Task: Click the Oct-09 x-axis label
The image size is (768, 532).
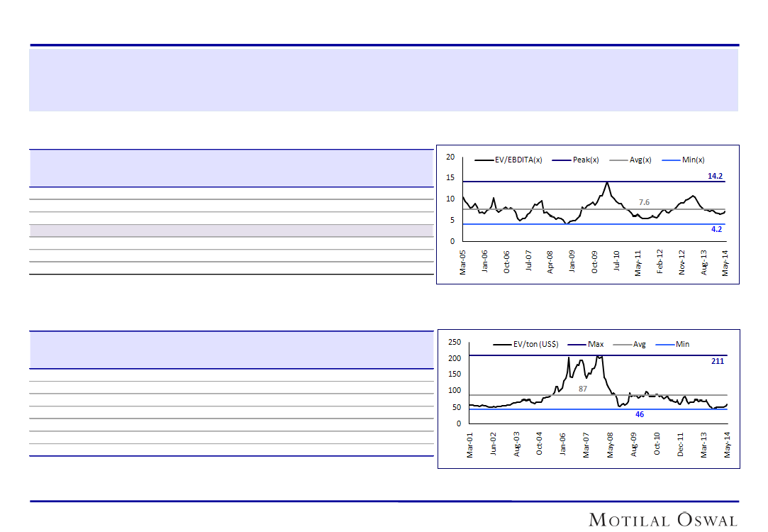Action: [594, 262]
